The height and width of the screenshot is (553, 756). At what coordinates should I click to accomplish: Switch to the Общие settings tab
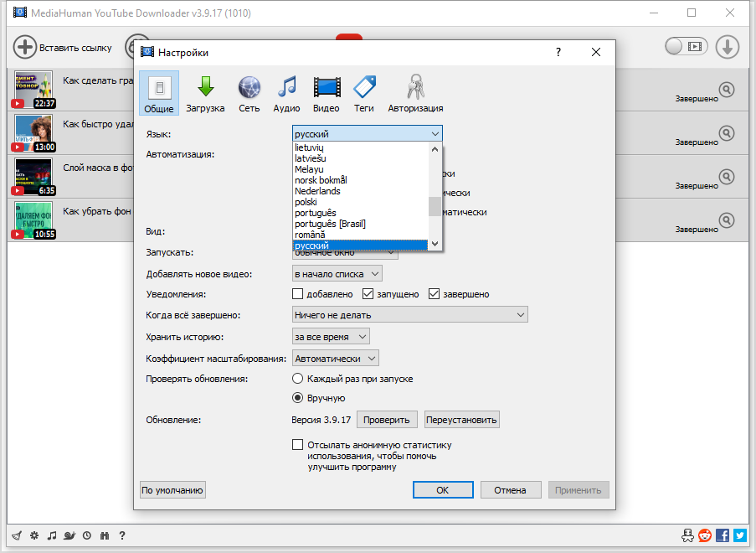coord(159,92)
